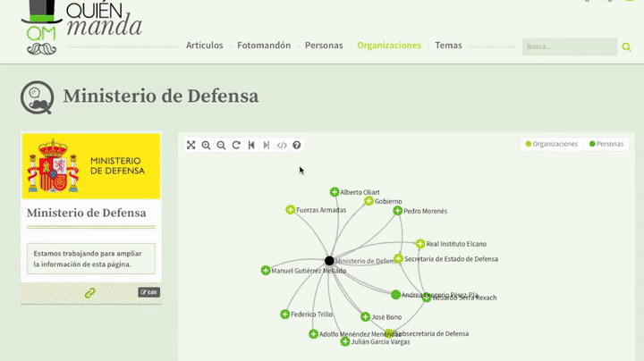Open graph help question mark icon

click(297, 145)
